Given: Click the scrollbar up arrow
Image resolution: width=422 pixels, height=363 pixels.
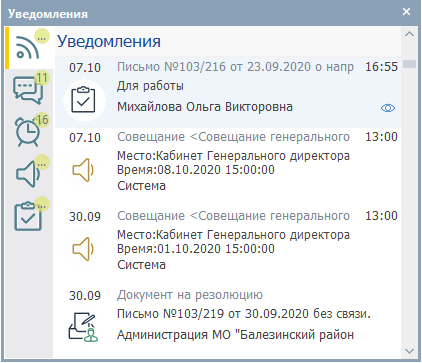Looking at the screenshot, I should 409,34.
